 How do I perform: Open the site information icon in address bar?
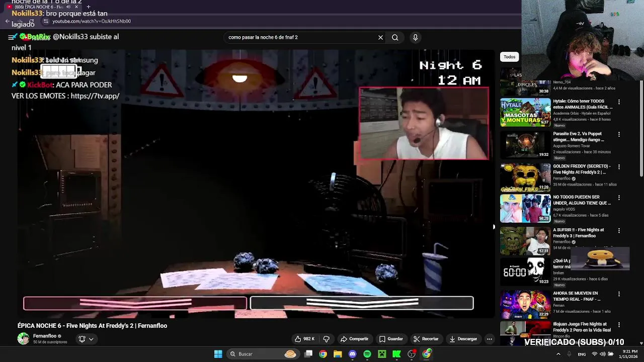point(46,21)
